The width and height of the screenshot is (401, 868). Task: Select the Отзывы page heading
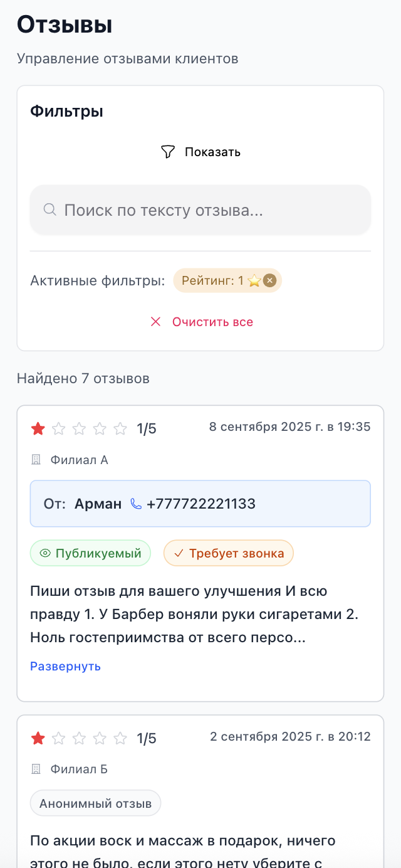click(64, 24)
